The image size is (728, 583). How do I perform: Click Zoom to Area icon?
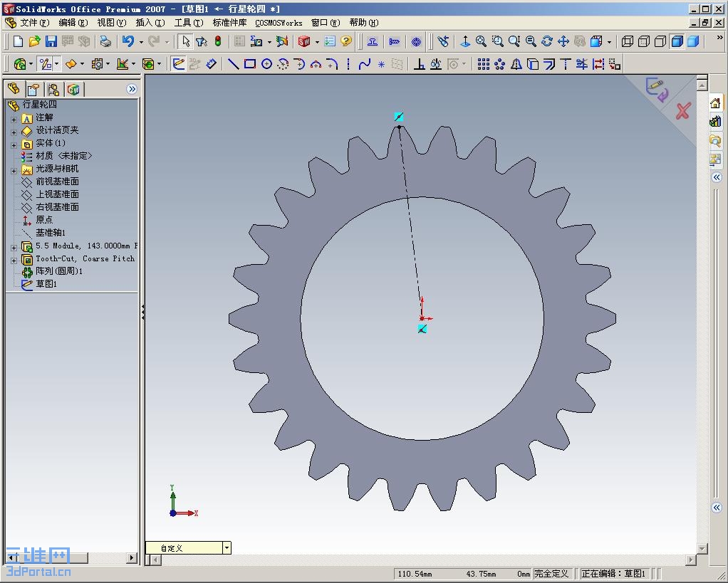point(497,41)
